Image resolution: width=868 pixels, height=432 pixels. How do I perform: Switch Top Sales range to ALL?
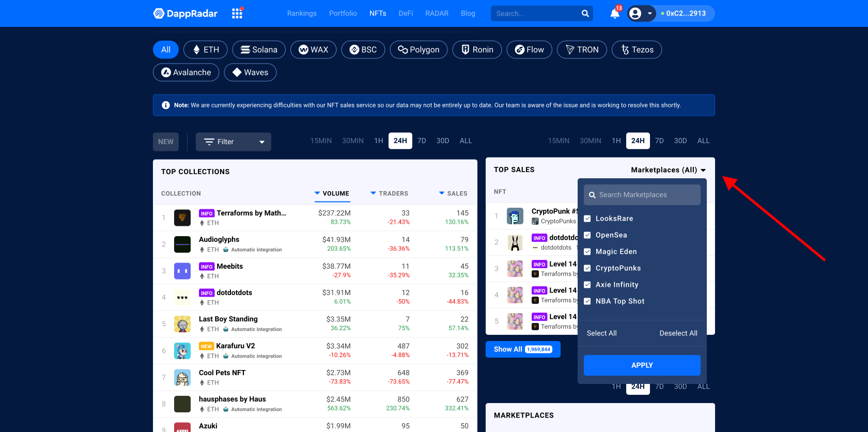704,141
